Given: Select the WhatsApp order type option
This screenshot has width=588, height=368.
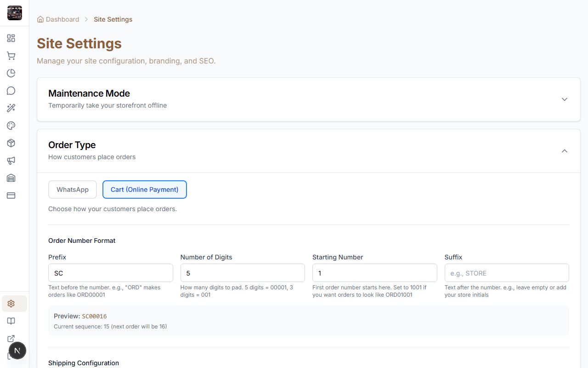Looking at the screenshot, I should coord(72,189).
